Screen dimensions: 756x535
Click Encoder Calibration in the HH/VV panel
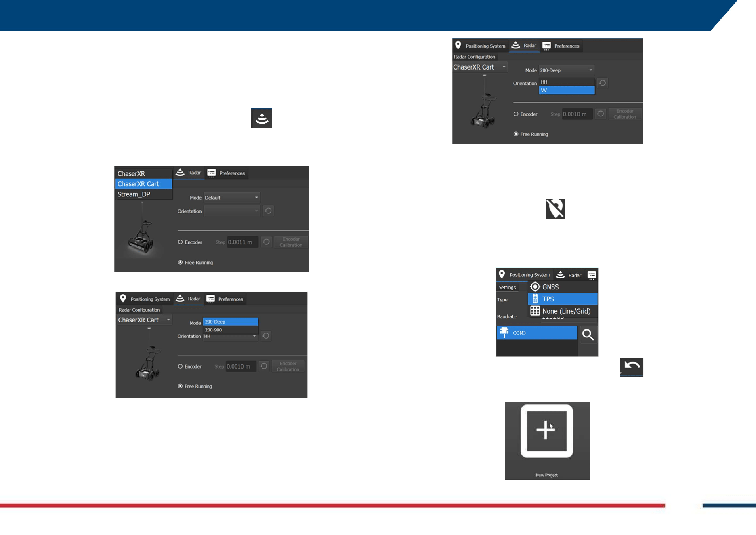click(625, 114)
